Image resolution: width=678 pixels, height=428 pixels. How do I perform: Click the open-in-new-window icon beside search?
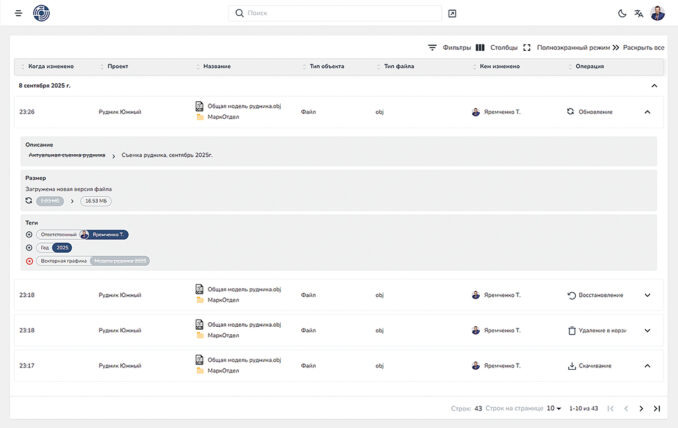(452, 13)
